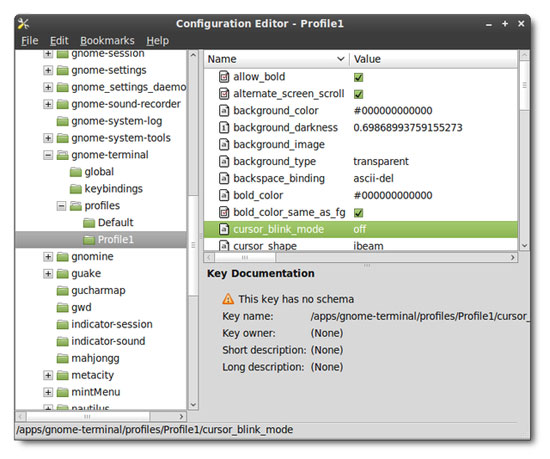The image size is (550, 459).
Task: Click the keybindings folder icon
Action: coord(76,189)
